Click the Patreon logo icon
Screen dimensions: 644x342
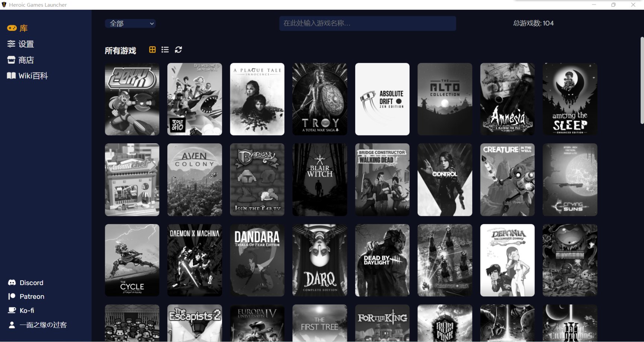pos(12,297)
